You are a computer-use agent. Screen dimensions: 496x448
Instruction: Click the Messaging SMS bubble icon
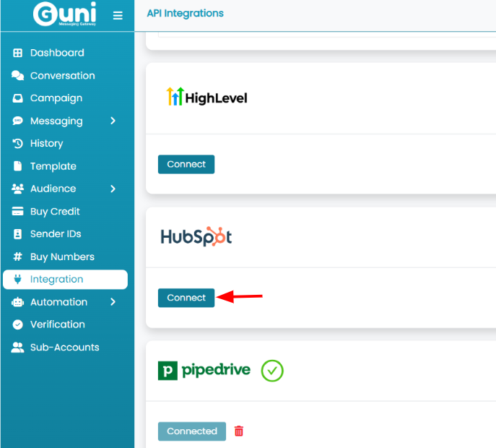(18, 121)
